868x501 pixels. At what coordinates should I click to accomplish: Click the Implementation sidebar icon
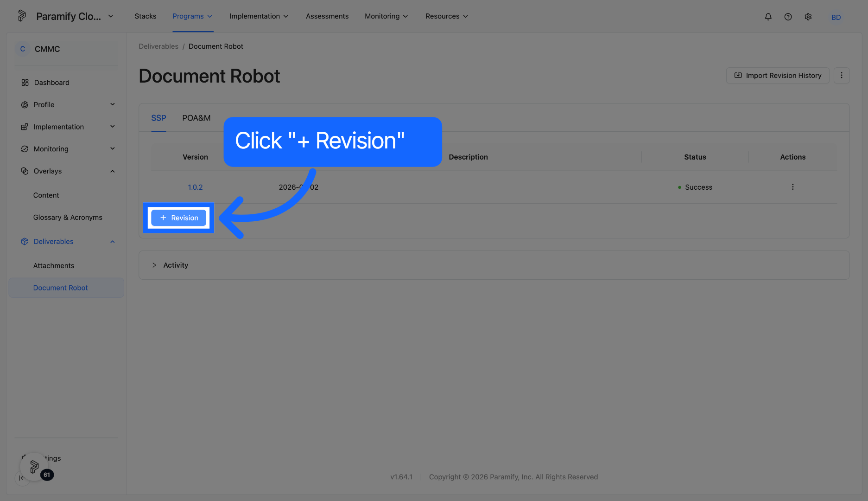(x=25, y=127)
